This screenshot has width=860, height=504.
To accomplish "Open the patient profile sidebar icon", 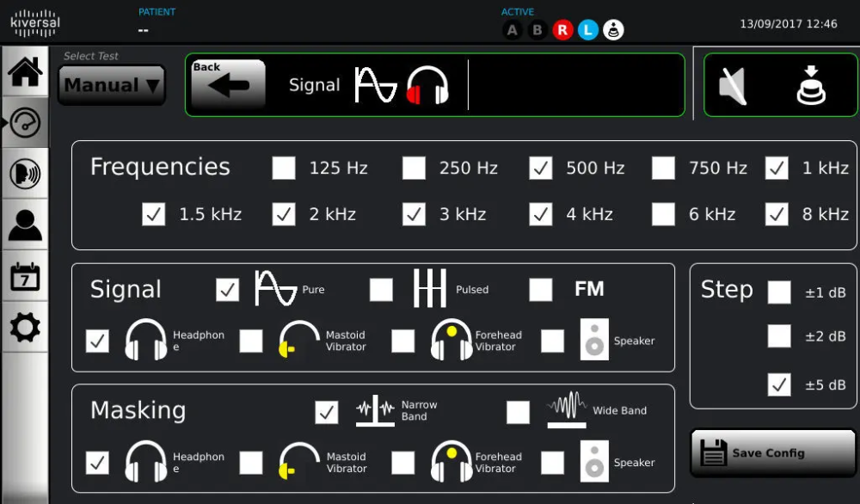I will pos(25,225).
